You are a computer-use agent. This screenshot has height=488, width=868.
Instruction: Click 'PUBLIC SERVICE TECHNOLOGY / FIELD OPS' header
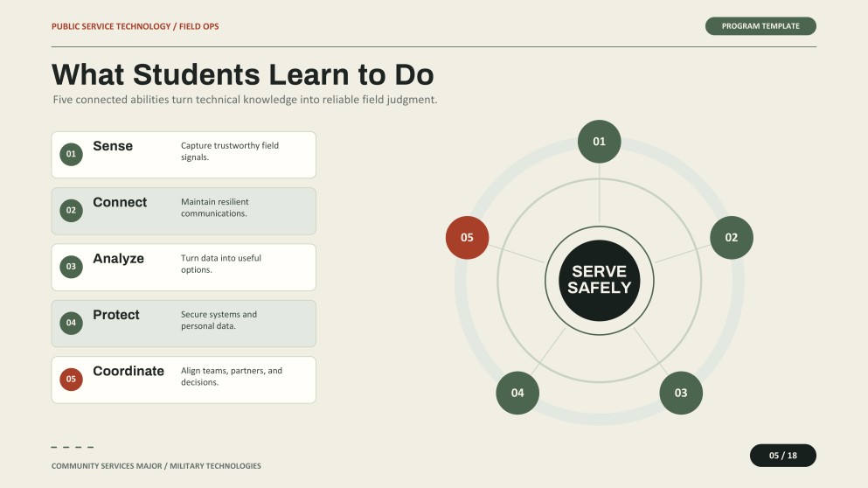click(135, 26)
